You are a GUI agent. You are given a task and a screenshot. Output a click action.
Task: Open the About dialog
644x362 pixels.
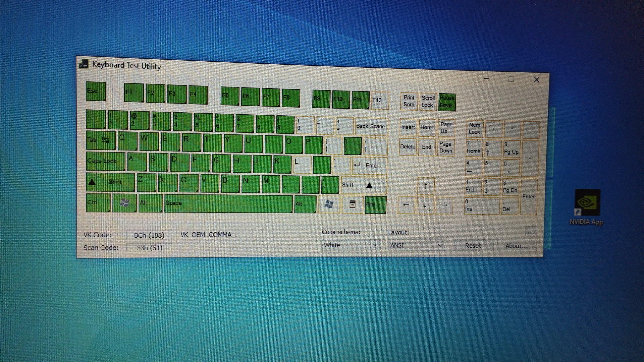tap(517, 246)
